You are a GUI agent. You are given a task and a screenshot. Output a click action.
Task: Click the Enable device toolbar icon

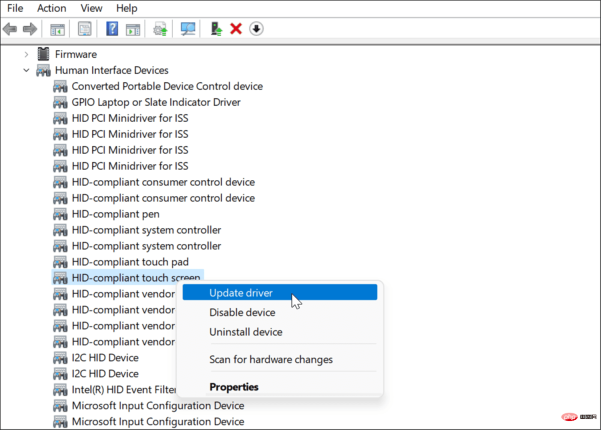217,29
